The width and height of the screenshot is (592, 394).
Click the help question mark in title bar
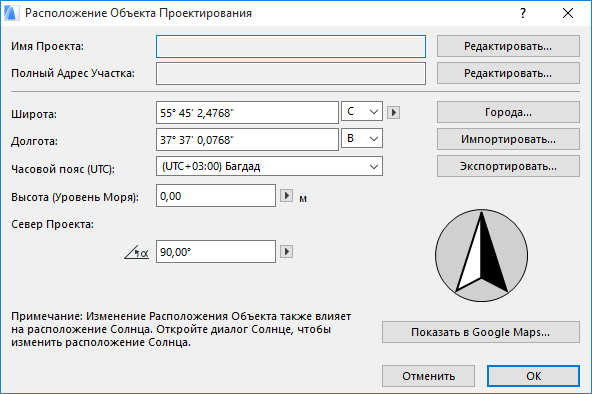(523, 13)
